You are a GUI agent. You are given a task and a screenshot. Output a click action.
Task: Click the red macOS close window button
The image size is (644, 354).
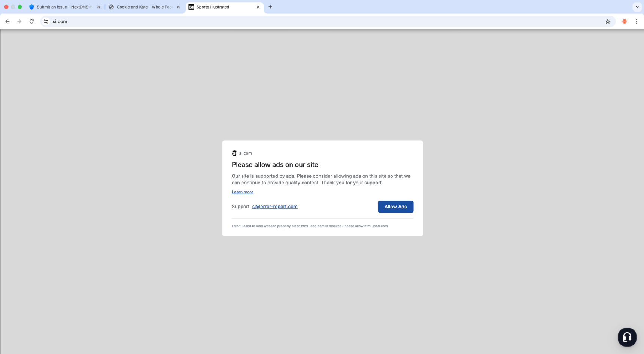pos(6,7)
